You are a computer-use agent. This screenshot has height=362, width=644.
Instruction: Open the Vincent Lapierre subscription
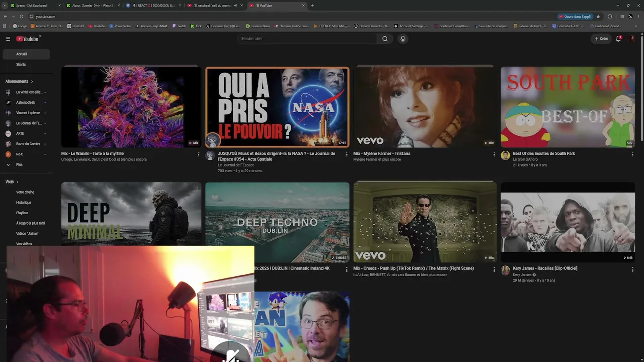pos(26,113)
